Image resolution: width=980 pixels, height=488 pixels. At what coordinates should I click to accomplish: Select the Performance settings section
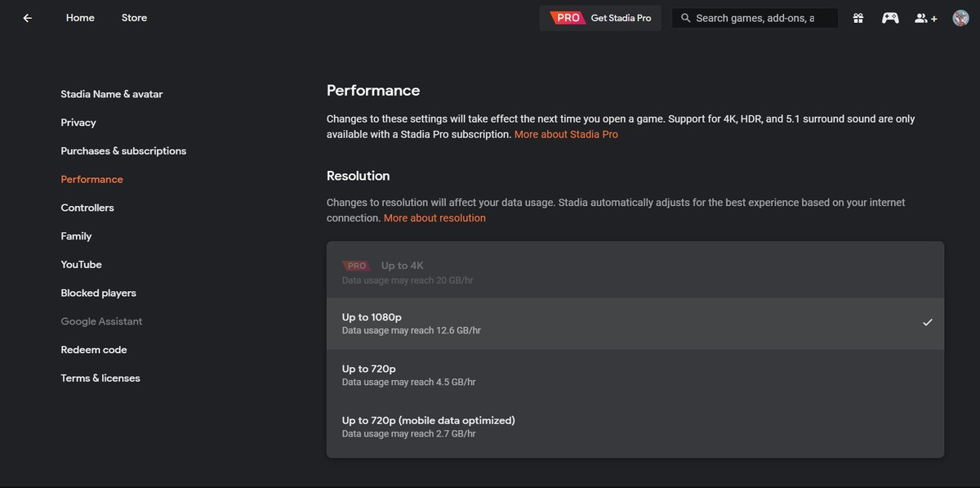pos(91,180)
